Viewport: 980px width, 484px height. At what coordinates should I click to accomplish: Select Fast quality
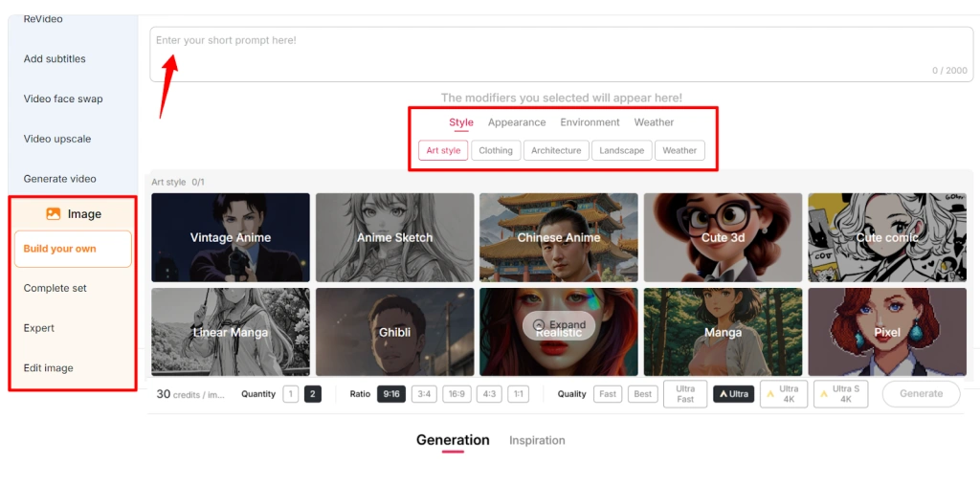pyautogui.click(x=608, y=394)
